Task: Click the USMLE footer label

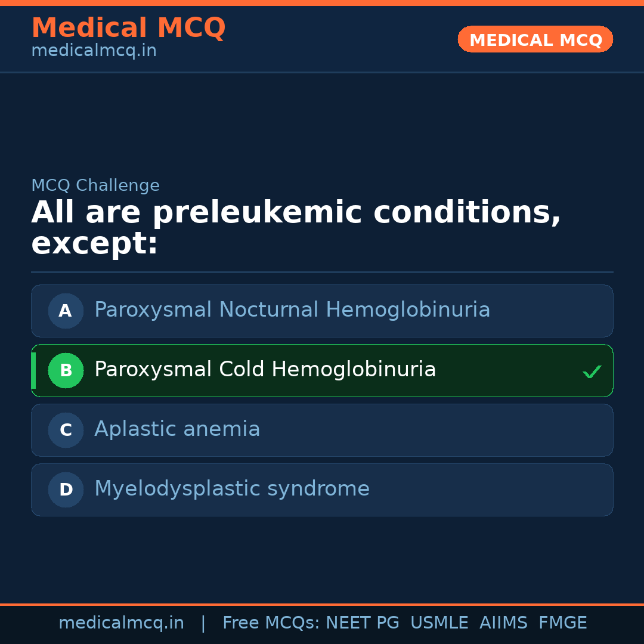Action: tap(439, 623)
